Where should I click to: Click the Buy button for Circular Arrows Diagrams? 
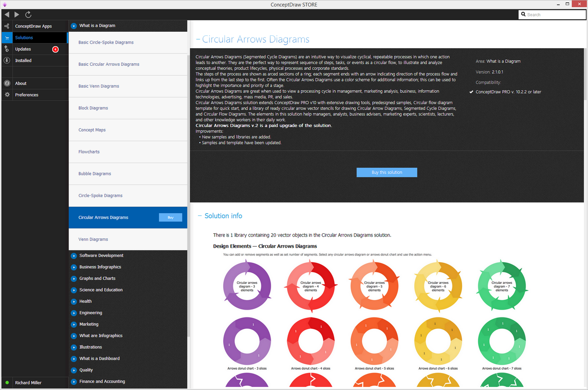[170, 218]
